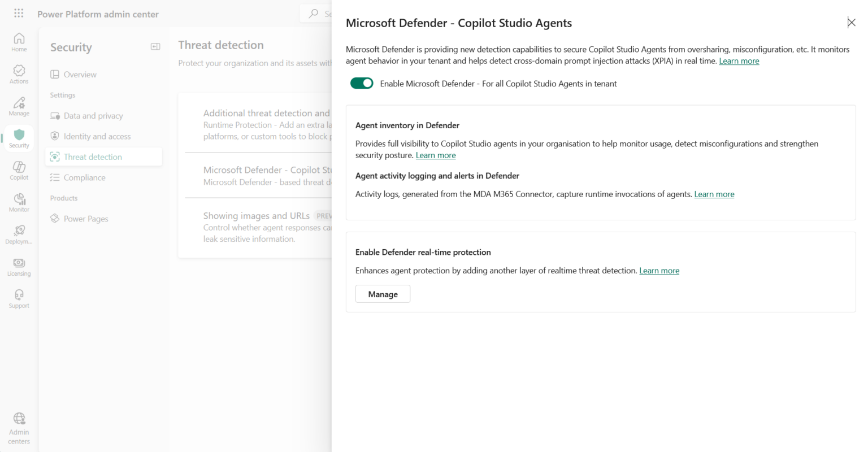
Task: Open Microsoft Defender - Copilot Studio card
Action: point(259,176)
